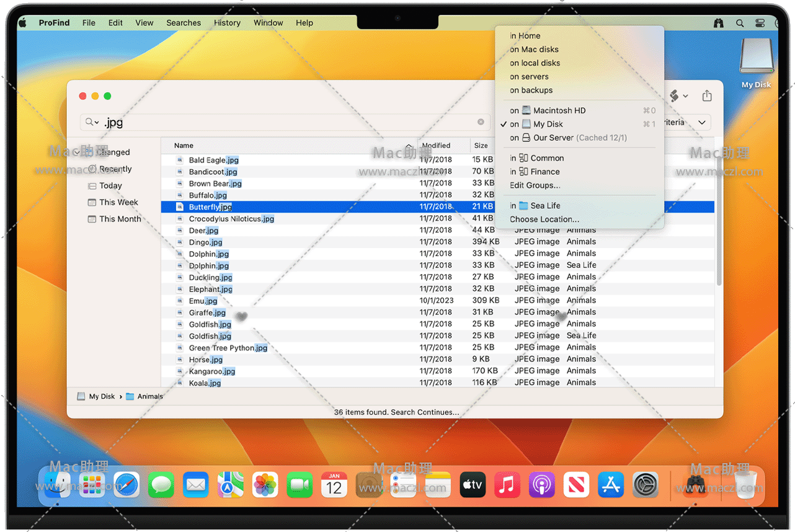Click the Spotlight magnifier in the menu bar
795x532 pixels.
[x=740, y=23]
